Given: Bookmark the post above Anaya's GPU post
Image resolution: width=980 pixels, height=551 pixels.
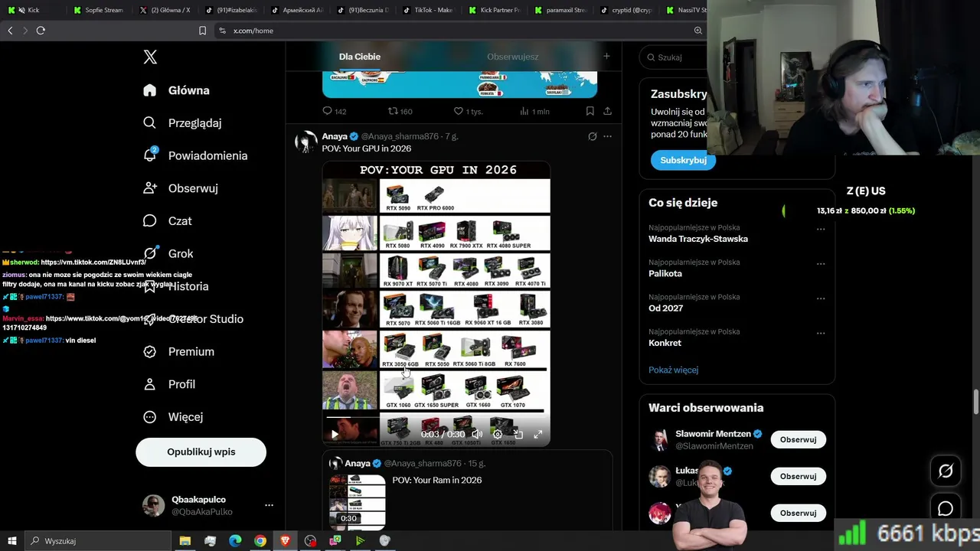Looking at the screenshot, I should click(590, 111).
